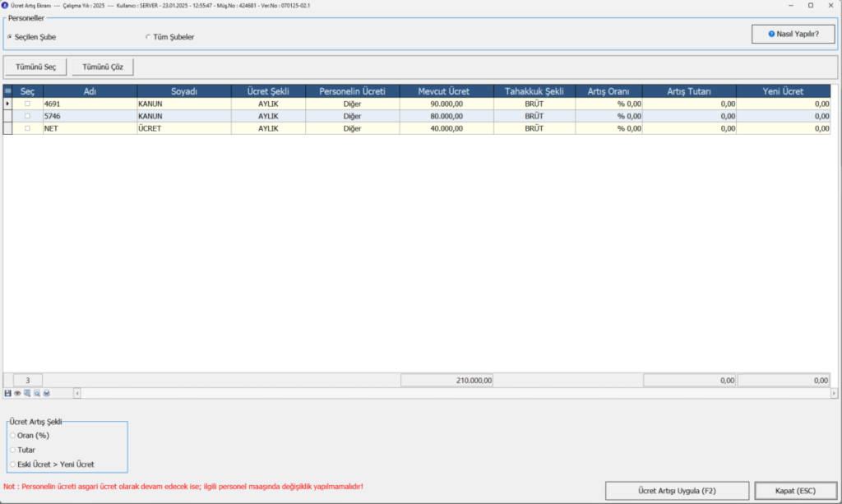842x504 pixels.
Task: Click Artış Oranı cell in row 4691
Action: (608, 104)
